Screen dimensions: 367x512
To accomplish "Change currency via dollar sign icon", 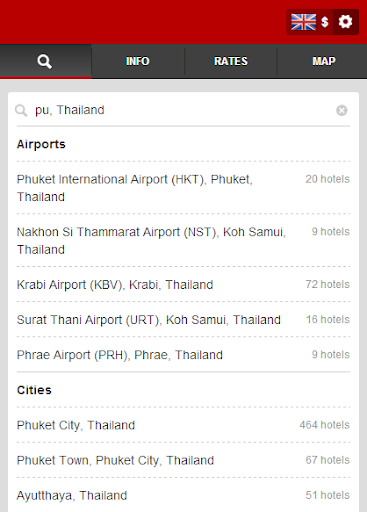I will click(325, 22).
